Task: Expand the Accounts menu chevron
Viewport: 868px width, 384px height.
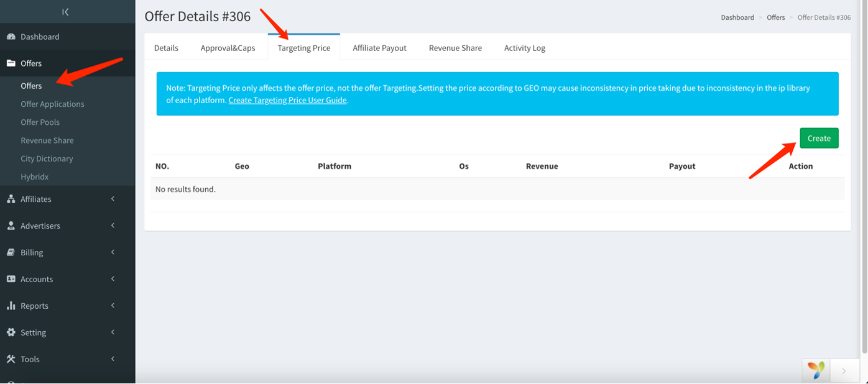Action: click(113, 279)
